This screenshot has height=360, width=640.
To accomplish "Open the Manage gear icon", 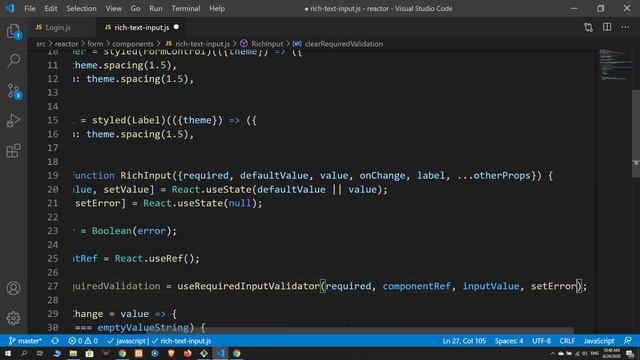I will 13,318.
